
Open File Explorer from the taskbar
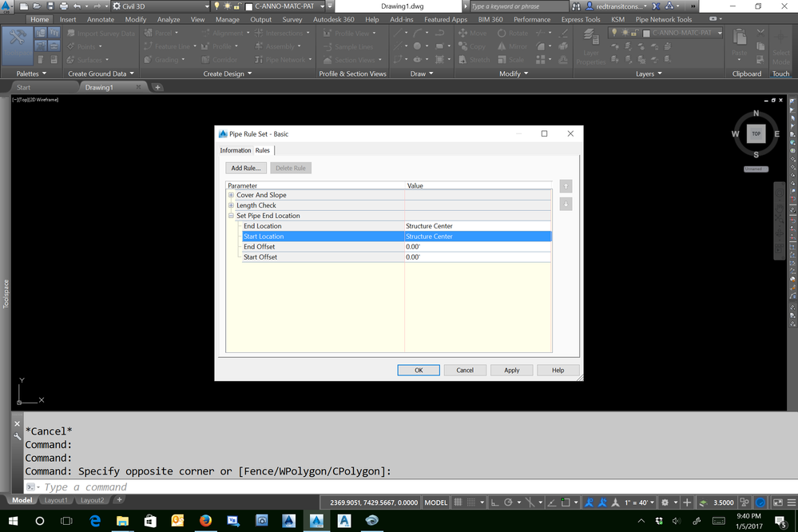pyautogui.click(x=122, y=520)
